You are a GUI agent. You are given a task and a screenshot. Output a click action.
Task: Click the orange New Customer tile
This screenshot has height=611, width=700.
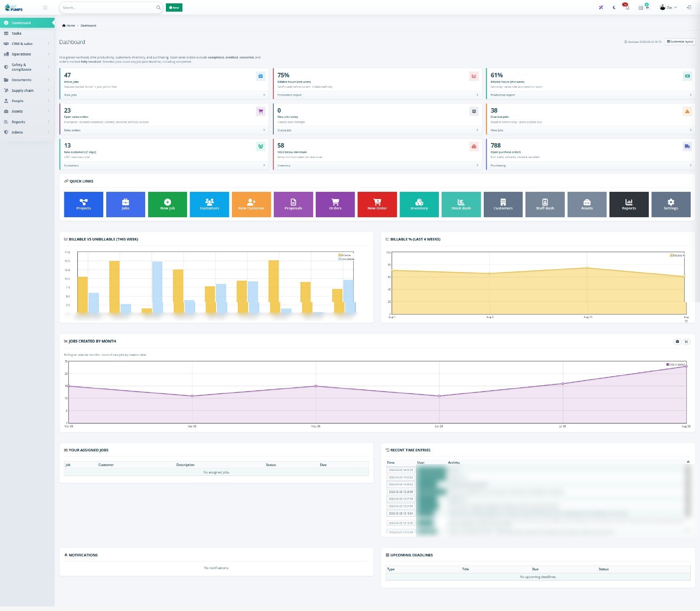coord(251,205)
